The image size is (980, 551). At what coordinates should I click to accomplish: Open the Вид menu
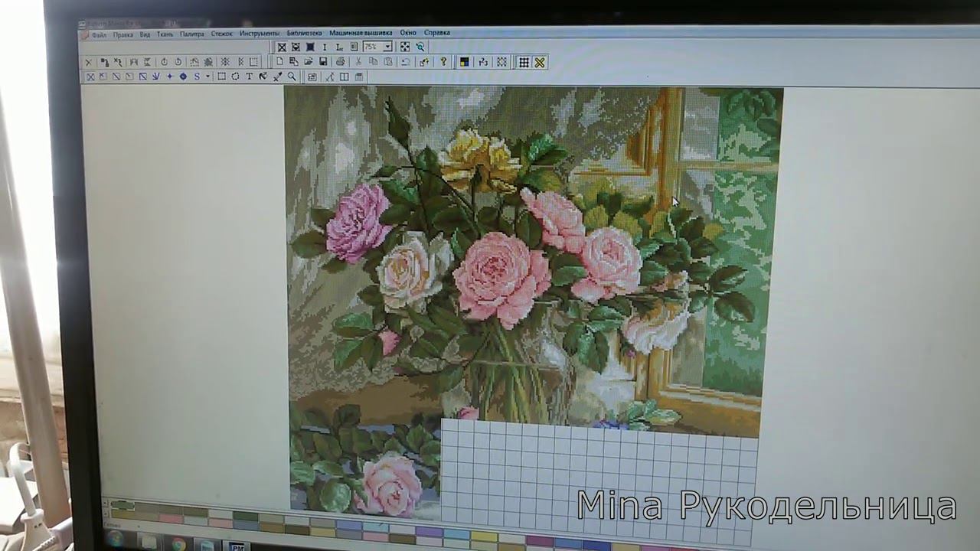click(145, 34)
